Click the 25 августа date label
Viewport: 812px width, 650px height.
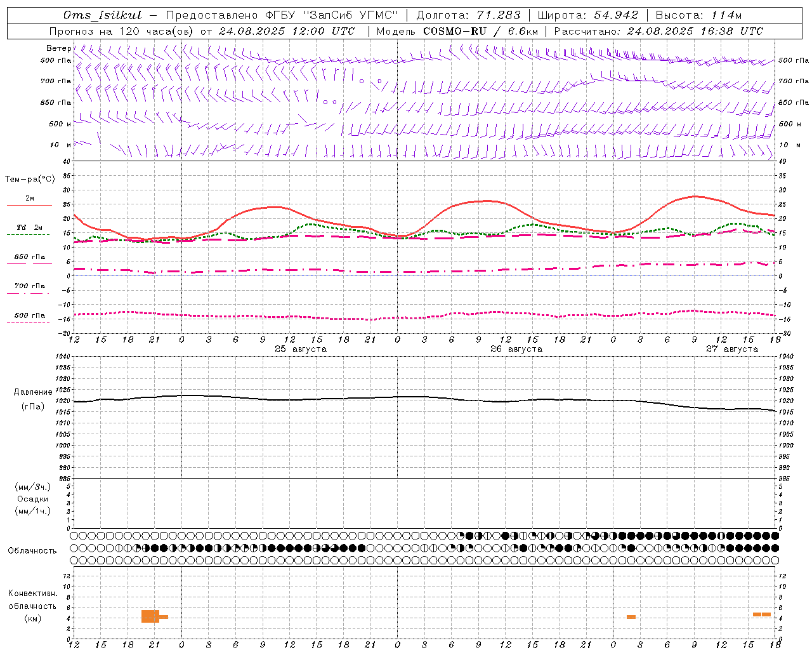301,349
